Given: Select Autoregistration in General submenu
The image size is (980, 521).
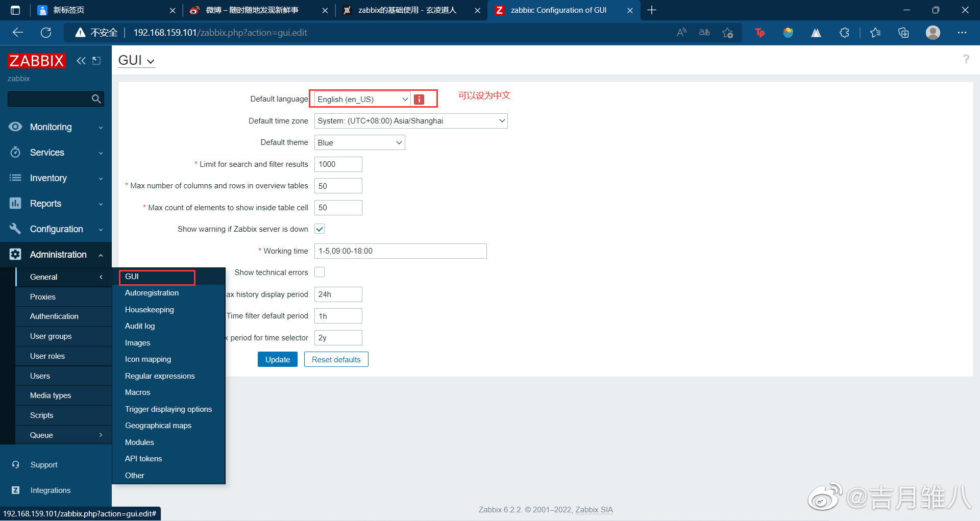Looking at the screenshot, I should 152,293.
